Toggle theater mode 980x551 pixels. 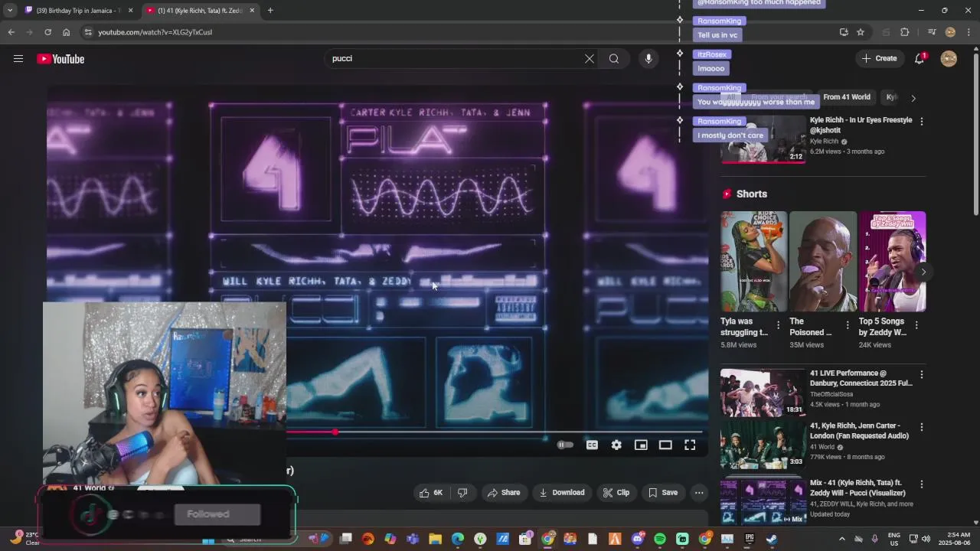(665, 445)
